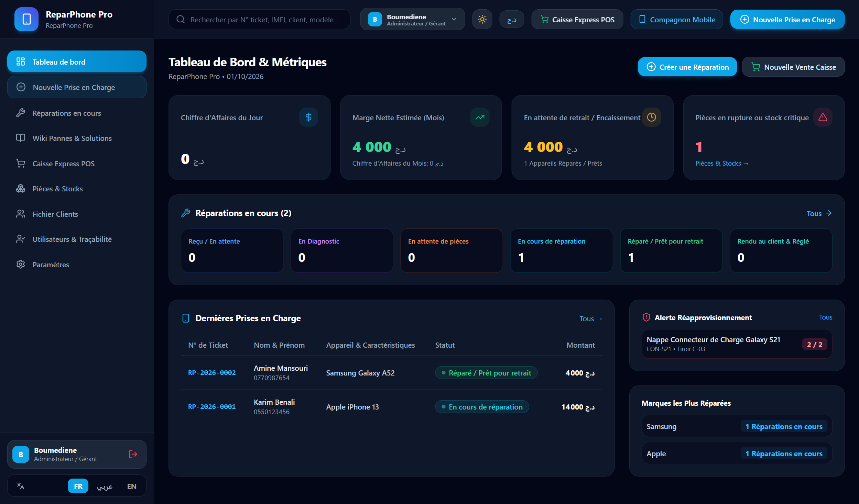Click Caisse Express POS header button
The image size is (859, 504).
click(x=577, y=20)
